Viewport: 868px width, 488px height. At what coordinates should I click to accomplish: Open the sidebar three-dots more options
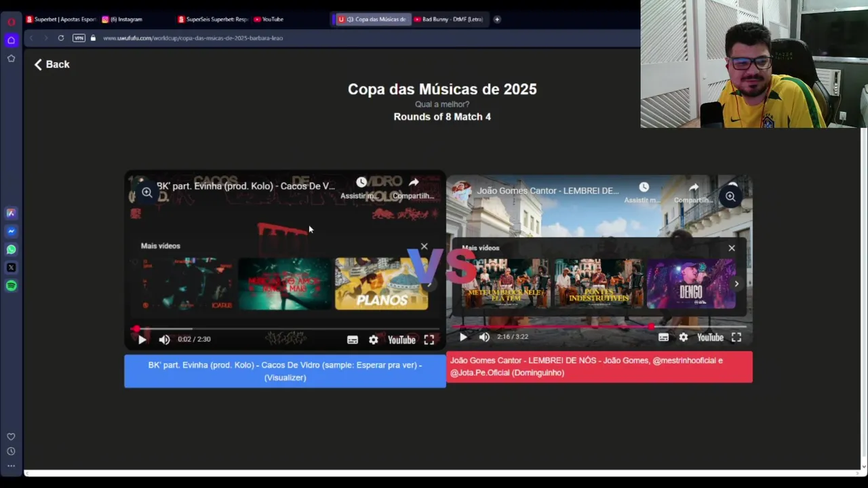[11, 466]
